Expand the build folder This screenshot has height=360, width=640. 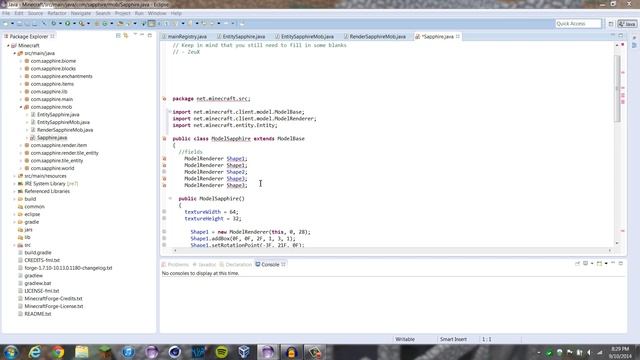(15, 199)
